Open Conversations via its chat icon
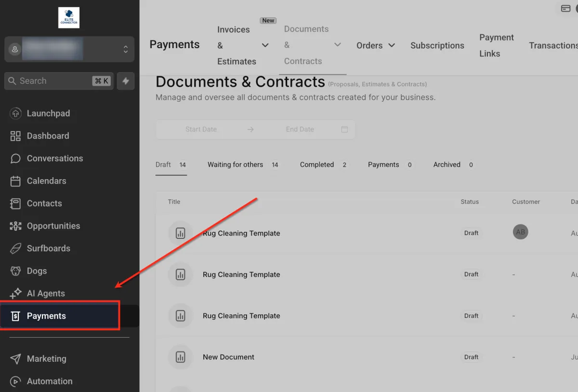Image resolution: width=578 pixels, height=392 pixels. tap(15, 158)
